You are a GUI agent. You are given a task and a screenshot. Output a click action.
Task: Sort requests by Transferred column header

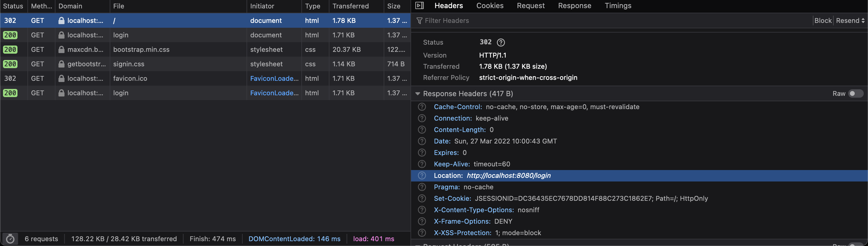click(x=351, y=6)
